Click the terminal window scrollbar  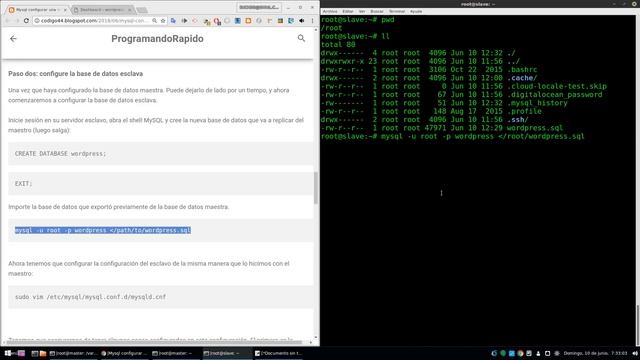point(638,325)
